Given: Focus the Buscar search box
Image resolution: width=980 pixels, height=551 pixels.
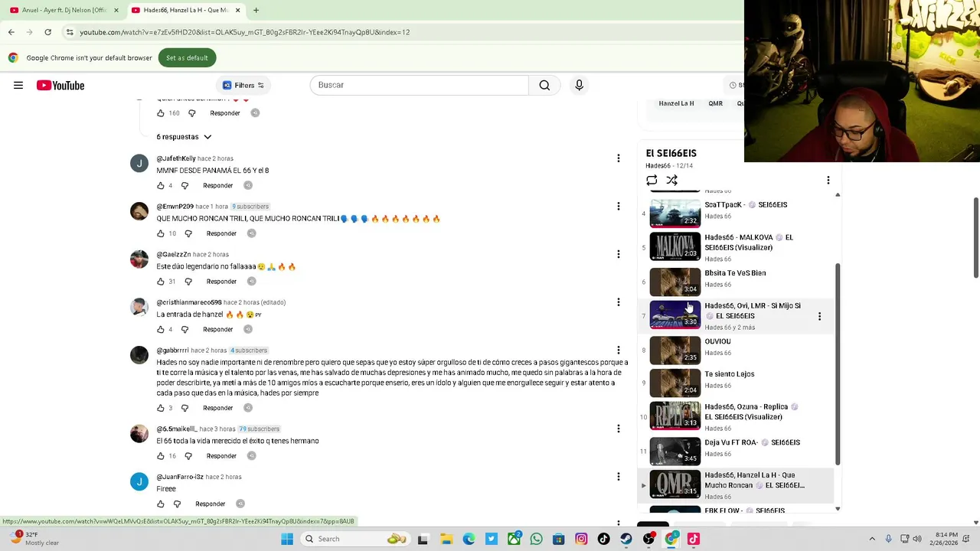Looking at the screenshot, I should click(420, 85).
